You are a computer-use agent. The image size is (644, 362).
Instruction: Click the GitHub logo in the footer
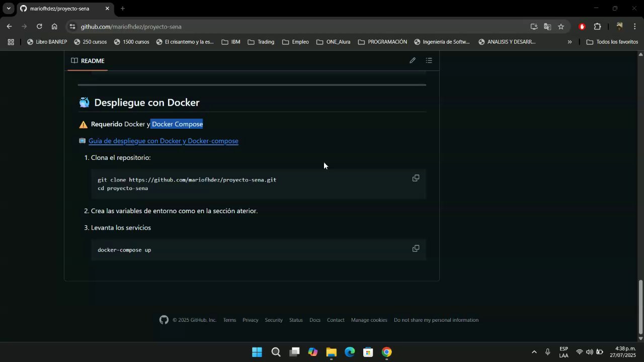tap(164, 320)
